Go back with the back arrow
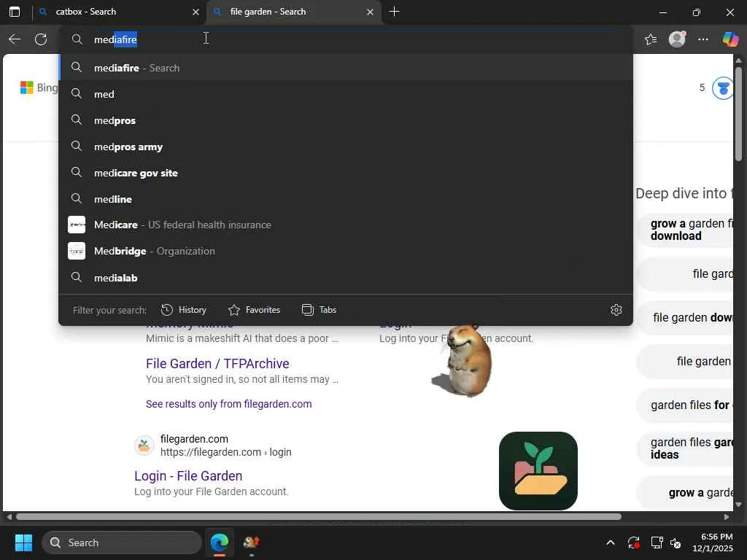The width and height of the screenshot is (747, 560). pyautogui.click(x=15, y=39)
